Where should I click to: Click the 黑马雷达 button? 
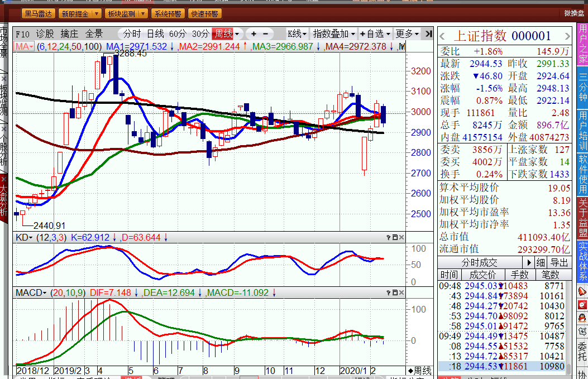[x=38, y=14]
